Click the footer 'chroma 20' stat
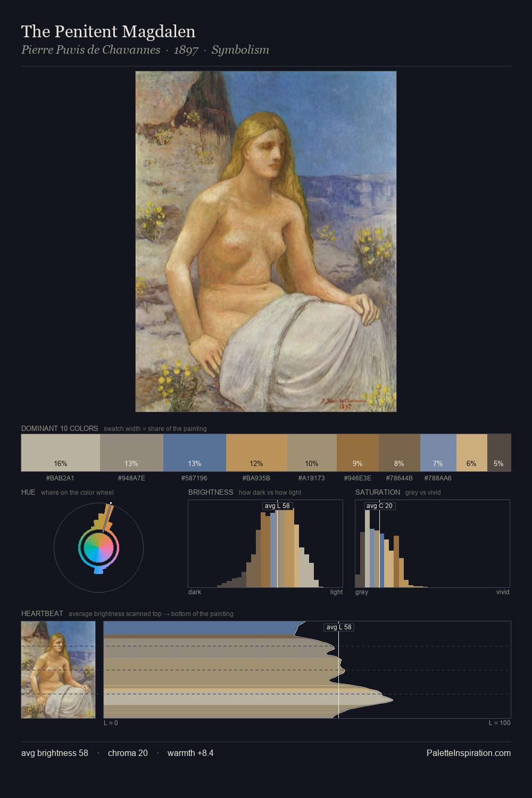This screenshot has height=798, width=532. [128, 753]
